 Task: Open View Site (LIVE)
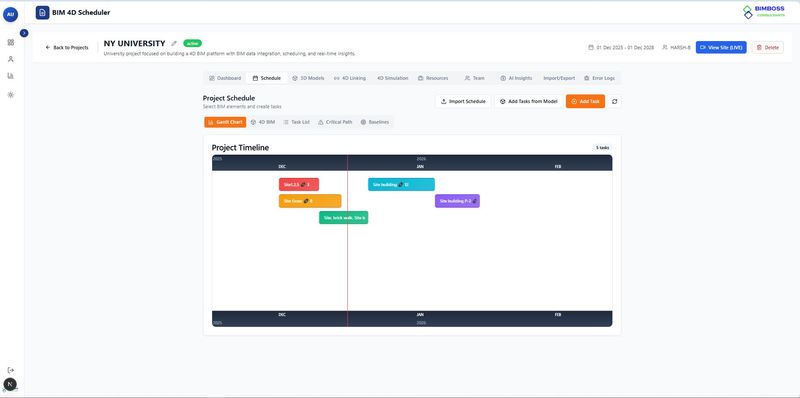(x=721, y=47)
